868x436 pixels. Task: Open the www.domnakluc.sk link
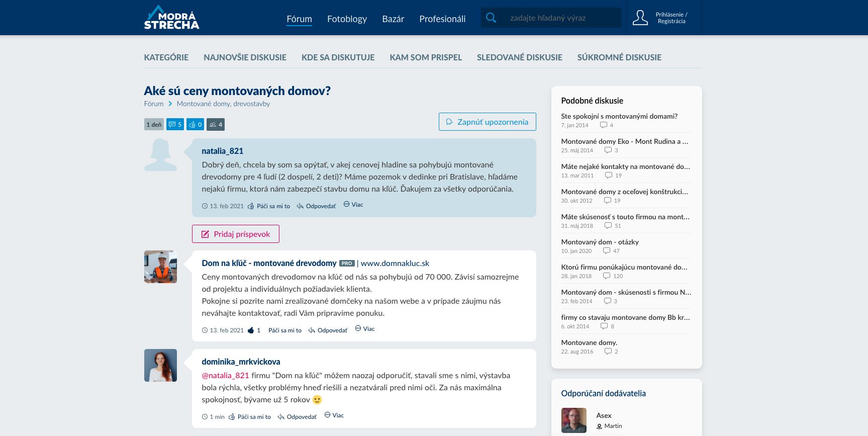tap(395, 263)
